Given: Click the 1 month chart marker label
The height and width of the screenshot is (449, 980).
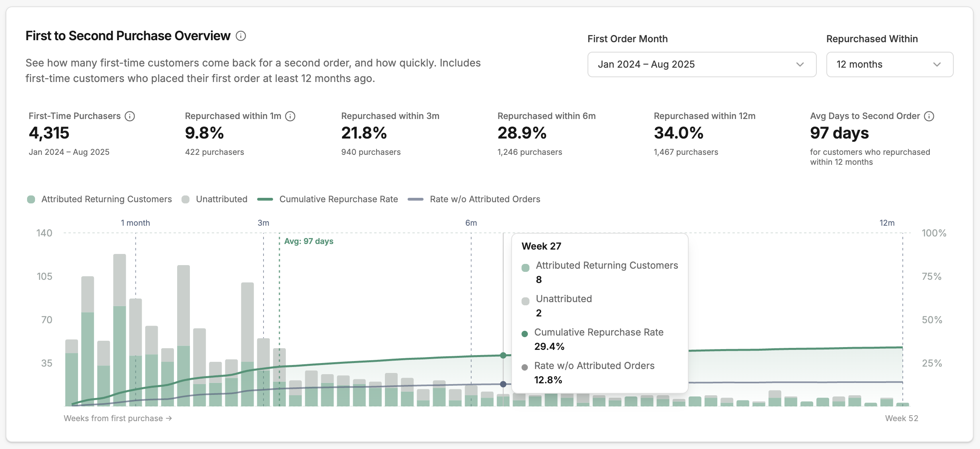Looking at the screenshot, I should tap(135, 223).
